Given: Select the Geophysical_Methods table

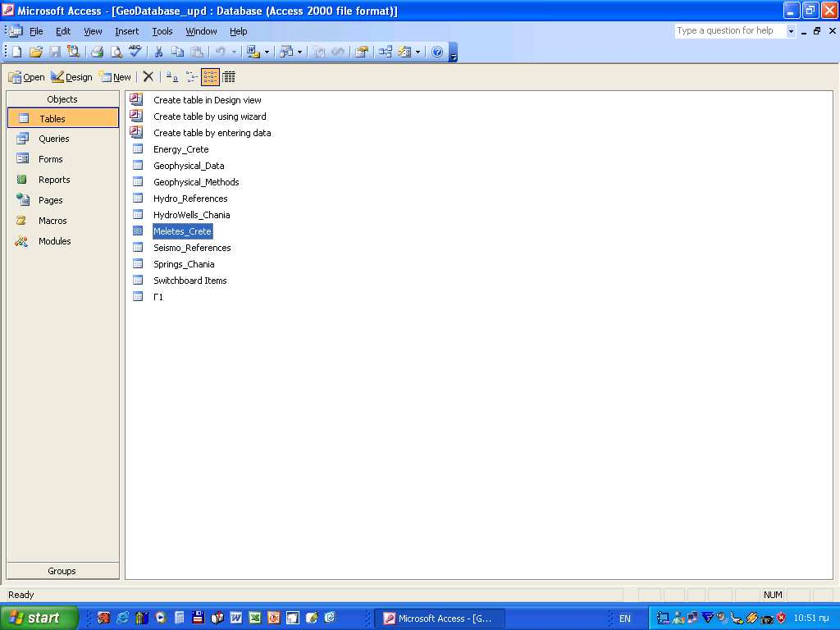Looking at the screenshot, I should click(x=196, y=182).
